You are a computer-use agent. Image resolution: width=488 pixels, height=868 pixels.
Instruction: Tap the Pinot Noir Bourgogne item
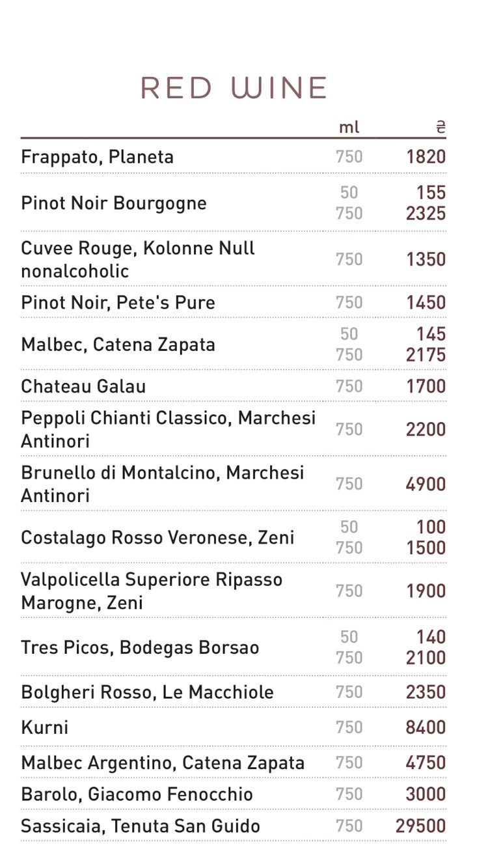click(233, 203)
